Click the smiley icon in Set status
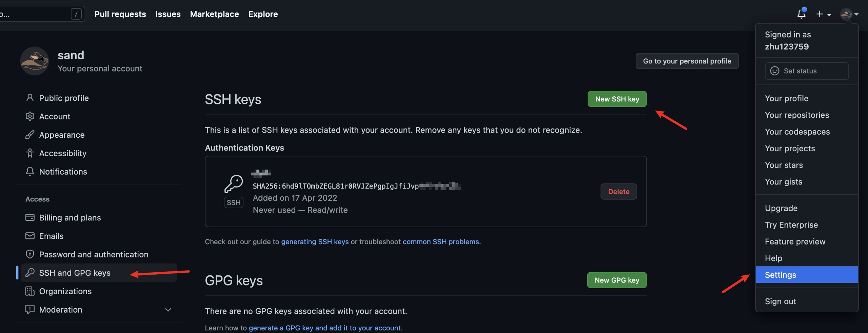868x333 pixels. (x=775, y=71)
